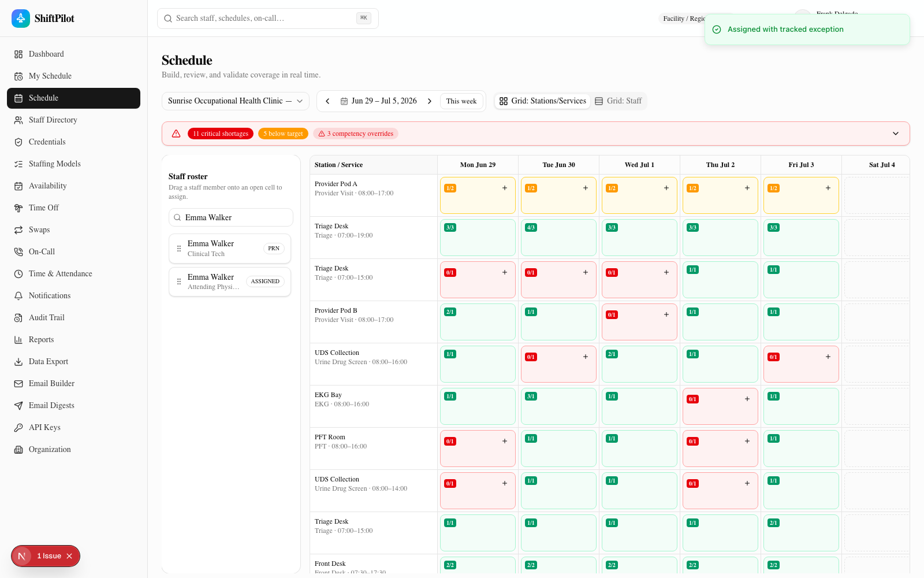This screenshot has height=578, width=924.
Task: Open the date range picker
Action: click(379, 101)
